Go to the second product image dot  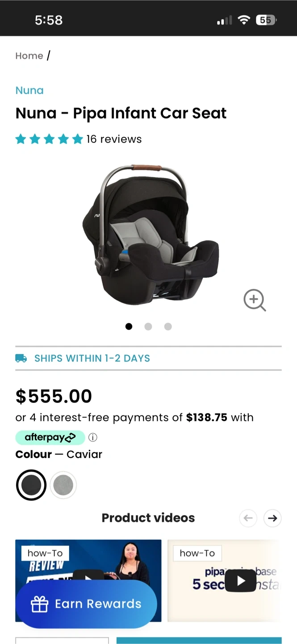pos(148,326)
